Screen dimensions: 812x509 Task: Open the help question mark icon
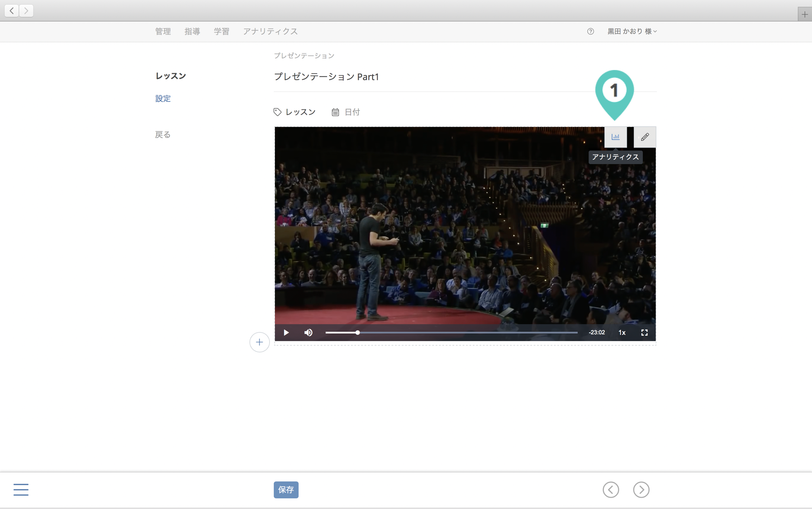tap(590, 31)
